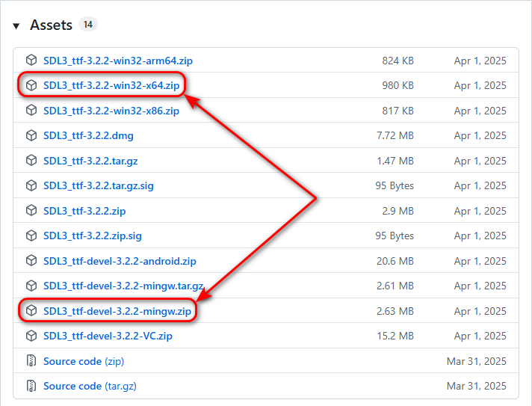Click Mar 31, 2025 date on Source code (zip) row
Image resolution: width=532 pixels, height=406 pixels.
click(477, 361)
